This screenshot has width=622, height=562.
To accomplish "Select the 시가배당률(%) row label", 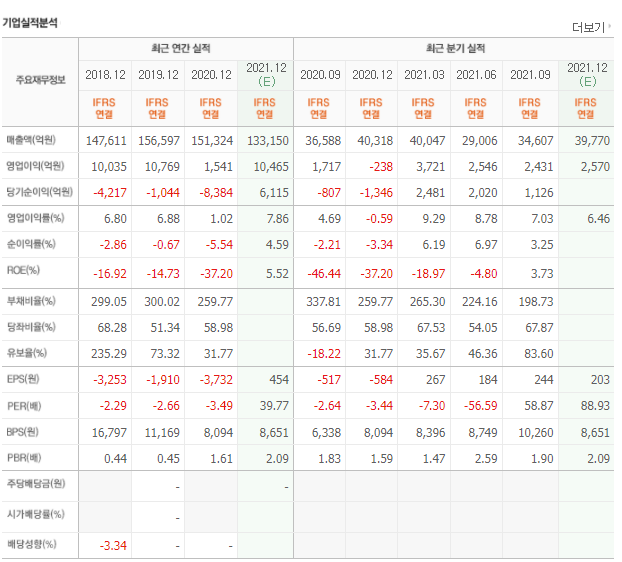I will click(35, 514).
